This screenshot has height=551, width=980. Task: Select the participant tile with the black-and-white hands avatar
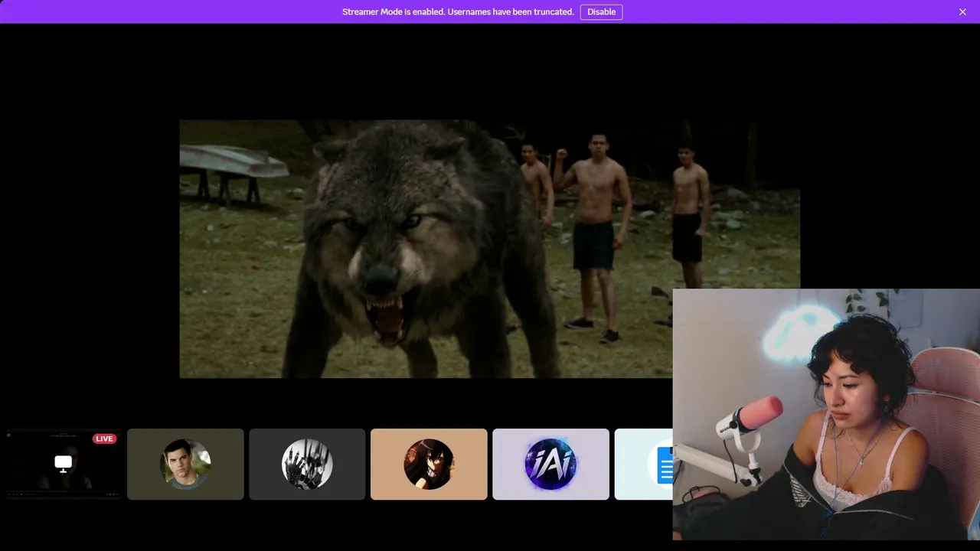pos(307,464)
